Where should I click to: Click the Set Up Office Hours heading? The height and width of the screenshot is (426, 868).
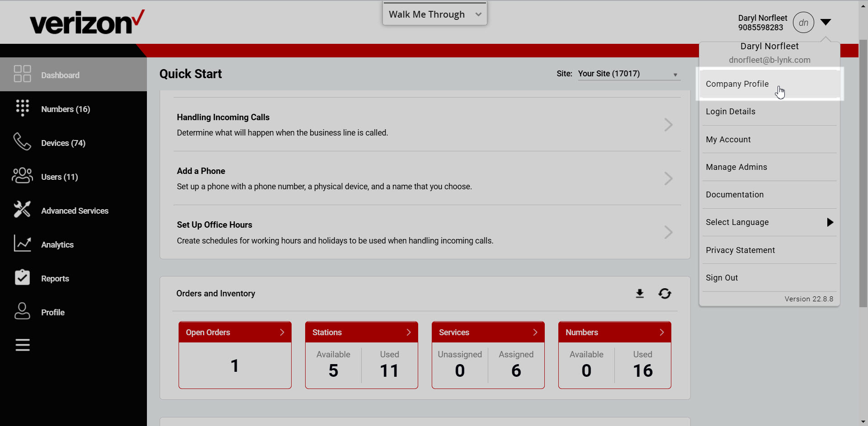tap(214, 225)
